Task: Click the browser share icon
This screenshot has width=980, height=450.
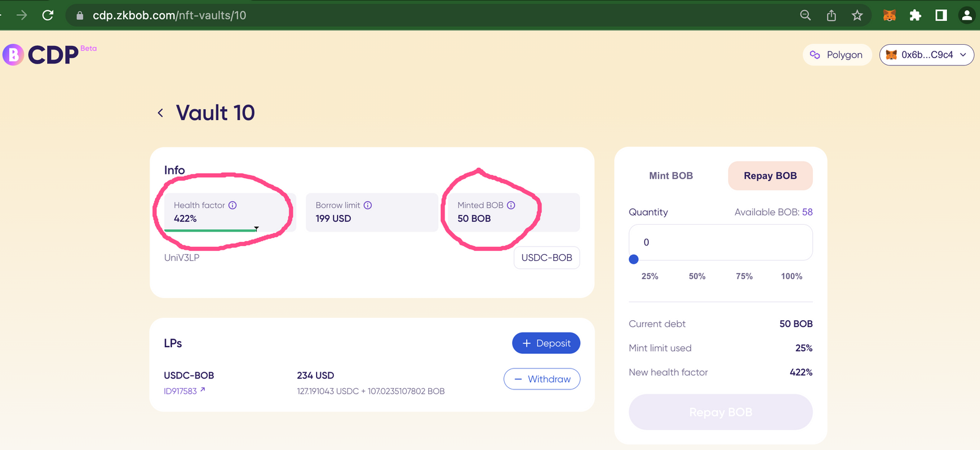Action: click(x=831, y=15)
